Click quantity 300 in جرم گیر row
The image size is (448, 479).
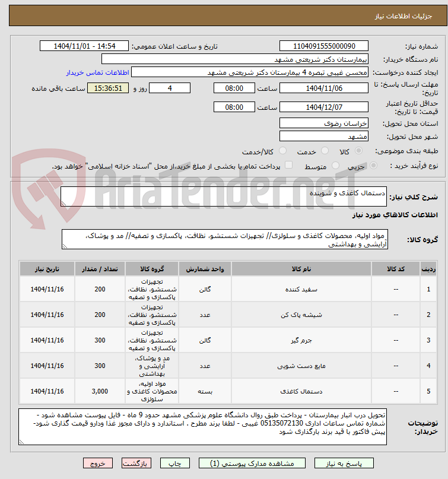(100, 340)
